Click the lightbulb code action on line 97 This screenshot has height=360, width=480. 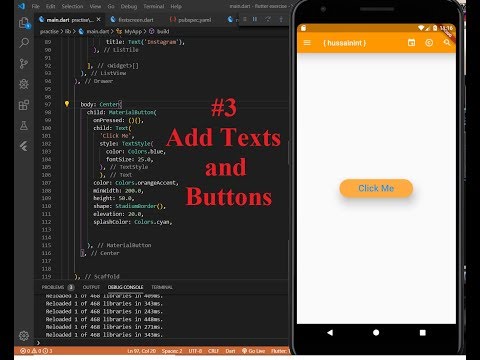[x=67, y=104]
